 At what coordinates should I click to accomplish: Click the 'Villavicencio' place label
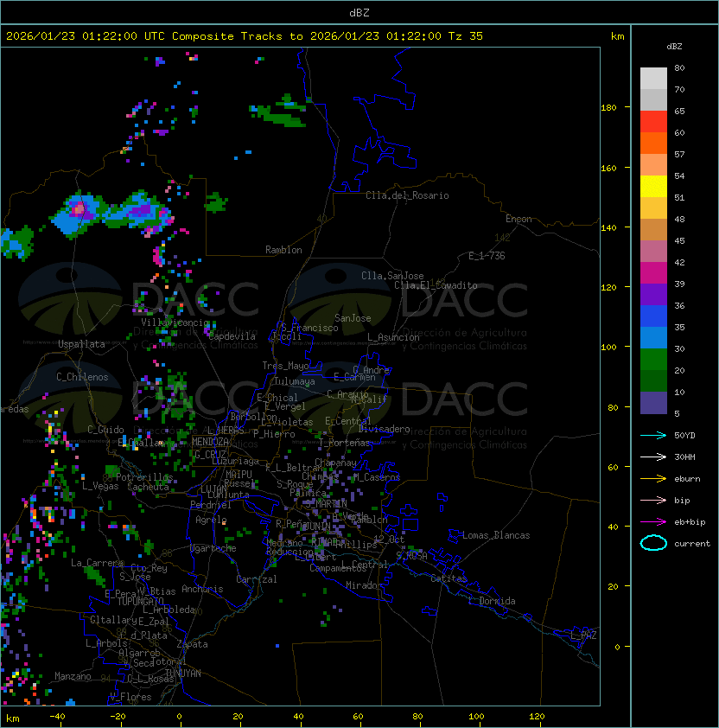(x=175, y=322)
